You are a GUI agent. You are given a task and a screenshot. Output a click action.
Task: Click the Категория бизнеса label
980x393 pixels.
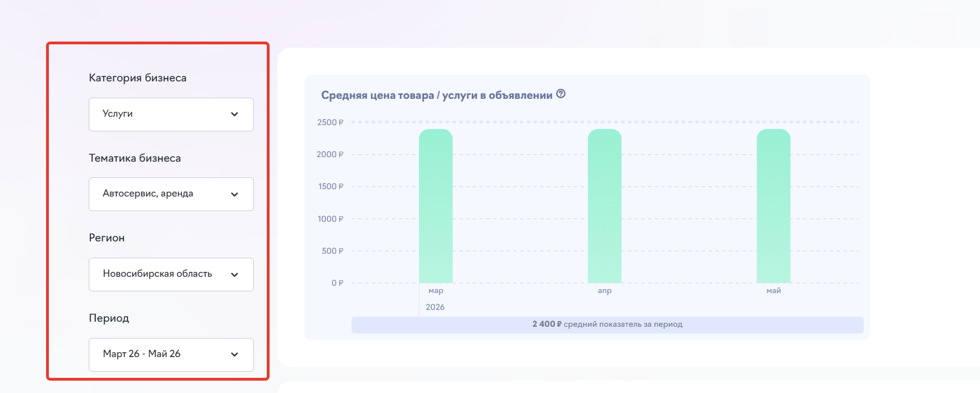(x=138, y=78)
